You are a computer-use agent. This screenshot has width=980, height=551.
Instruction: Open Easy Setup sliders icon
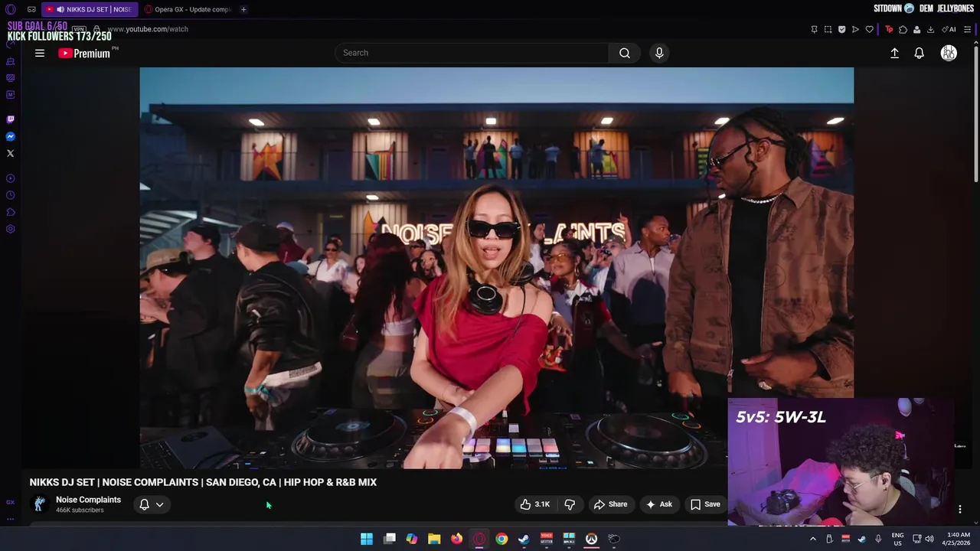[967, 29]
